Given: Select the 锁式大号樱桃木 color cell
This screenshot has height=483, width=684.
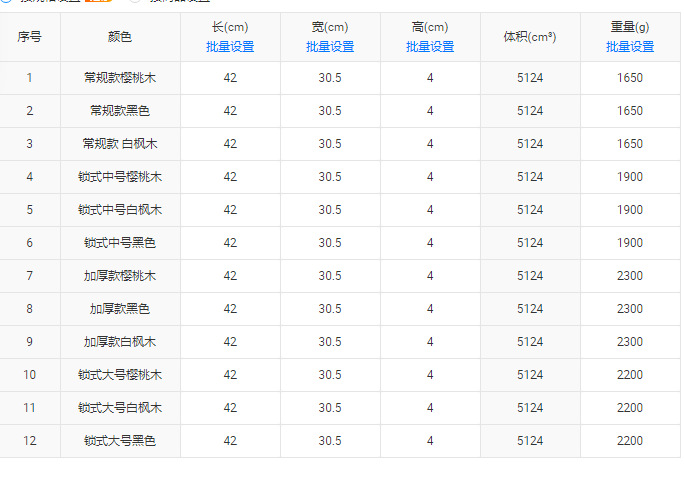Looking at the screenshot, I should 120,375.
